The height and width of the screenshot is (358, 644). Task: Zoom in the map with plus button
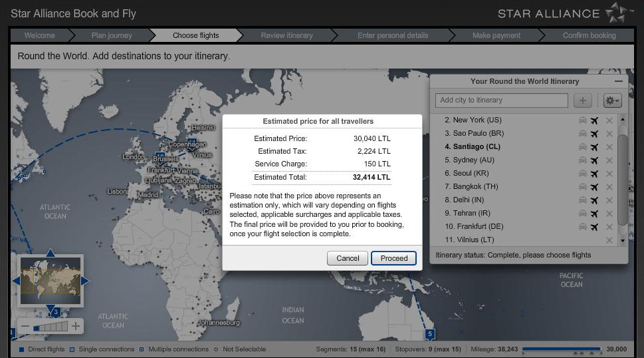(76, 327)
